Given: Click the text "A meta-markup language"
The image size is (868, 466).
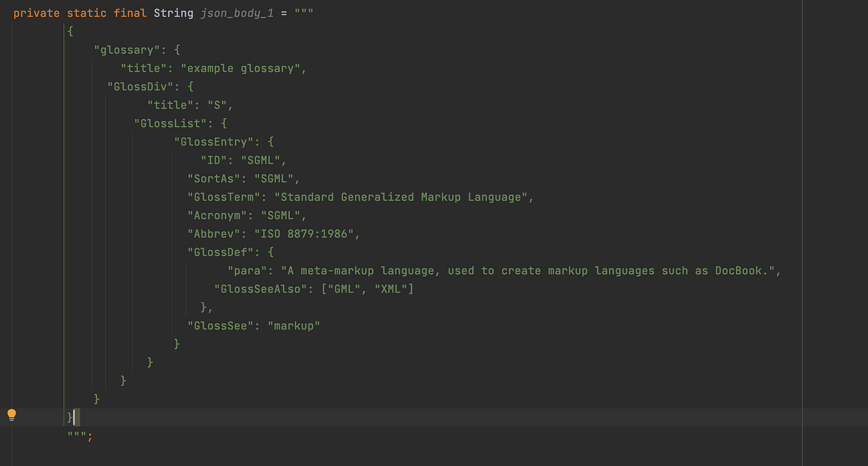Looking at the screenshot, I should [x=361, y=271].
